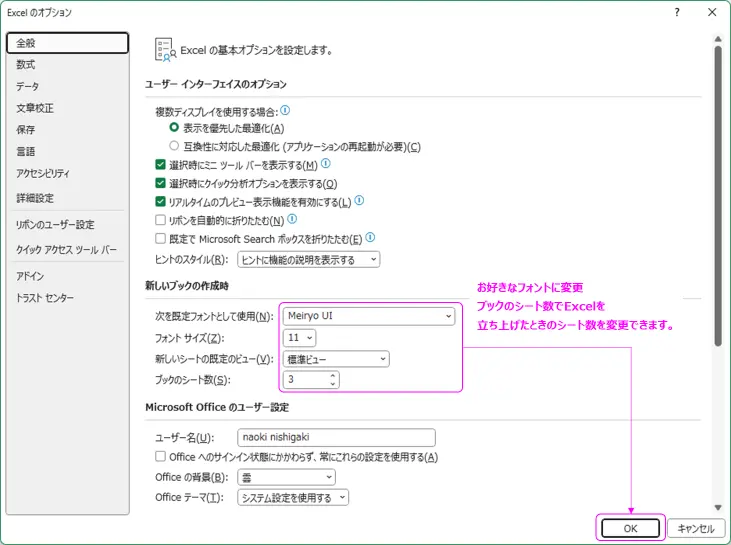
Task: Show info tip for リアルタイムのプレビュー option
Action: [359, 200]
